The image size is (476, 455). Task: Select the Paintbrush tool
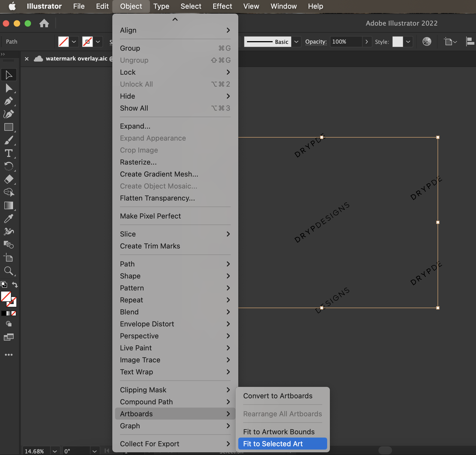coord(9,140)
